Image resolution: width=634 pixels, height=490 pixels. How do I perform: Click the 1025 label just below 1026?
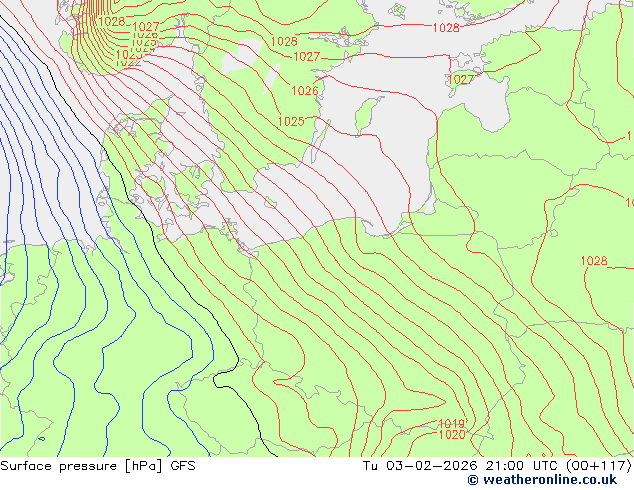click(291, 121)
